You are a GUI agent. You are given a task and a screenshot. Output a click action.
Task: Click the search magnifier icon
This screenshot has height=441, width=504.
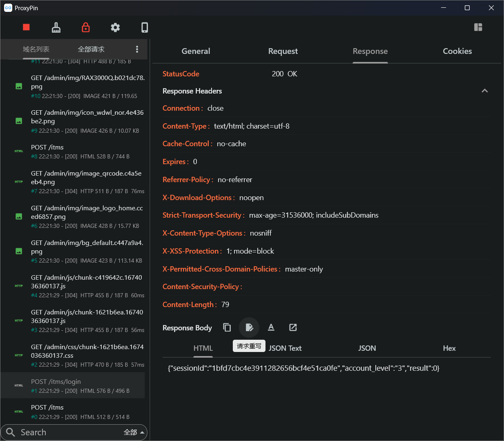11,432
